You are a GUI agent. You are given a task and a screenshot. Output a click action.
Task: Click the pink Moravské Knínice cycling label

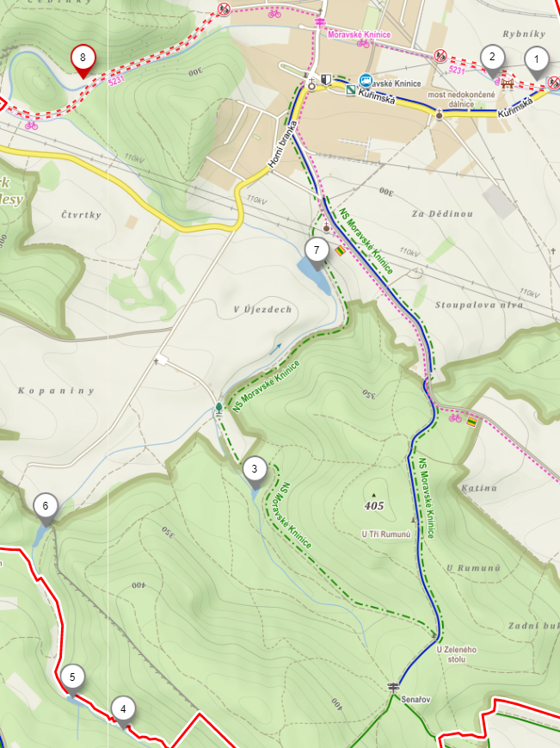point(360,34)
